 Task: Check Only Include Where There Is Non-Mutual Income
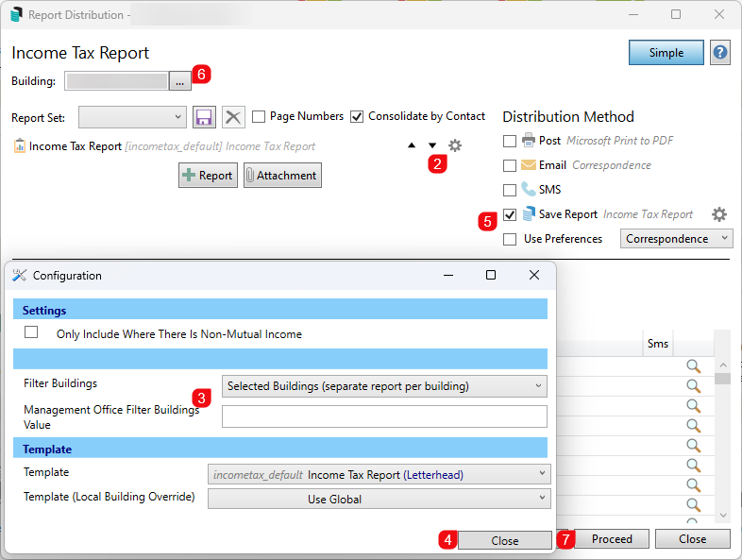pos(31,332)
